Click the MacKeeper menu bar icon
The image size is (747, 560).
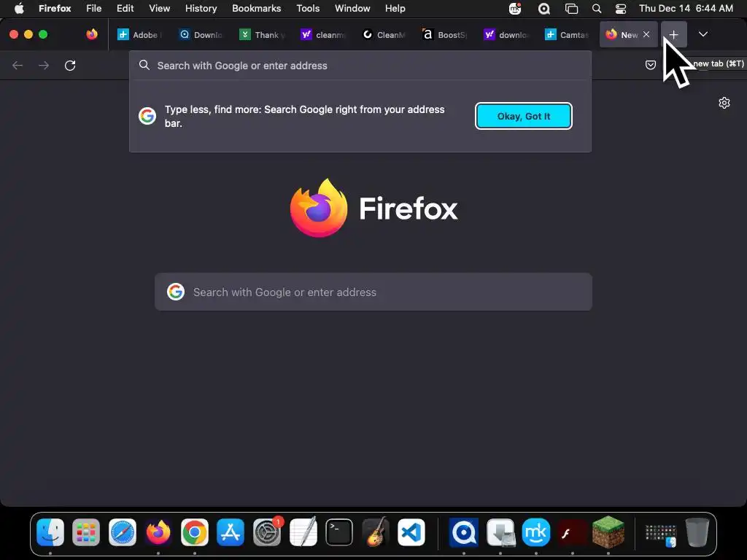point(515,8)
